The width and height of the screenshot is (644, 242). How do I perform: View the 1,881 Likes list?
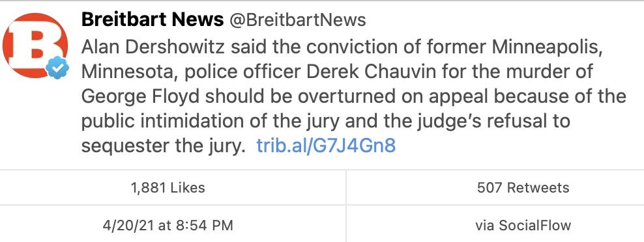click(168, 187)
